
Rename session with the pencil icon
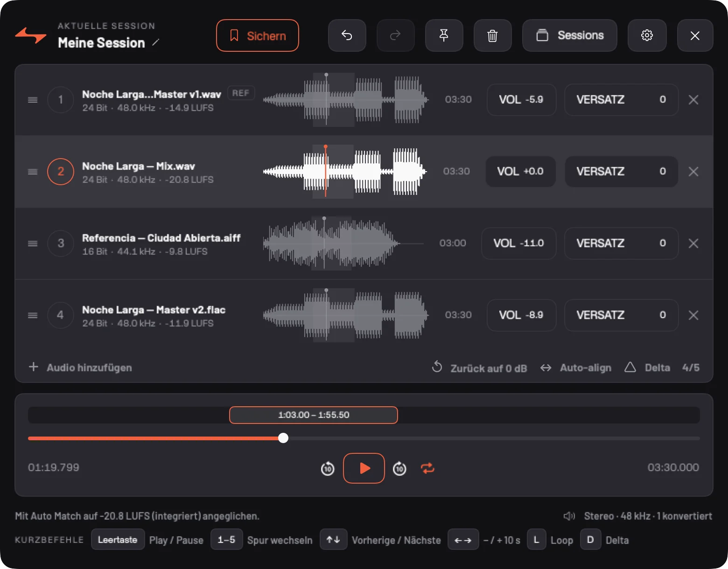156,42
